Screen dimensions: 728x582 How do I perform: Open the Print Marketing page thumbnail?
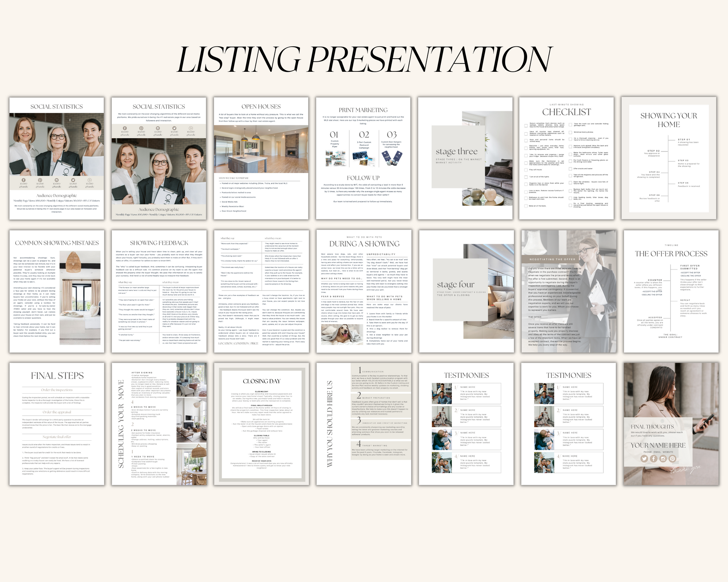point(363,158)
